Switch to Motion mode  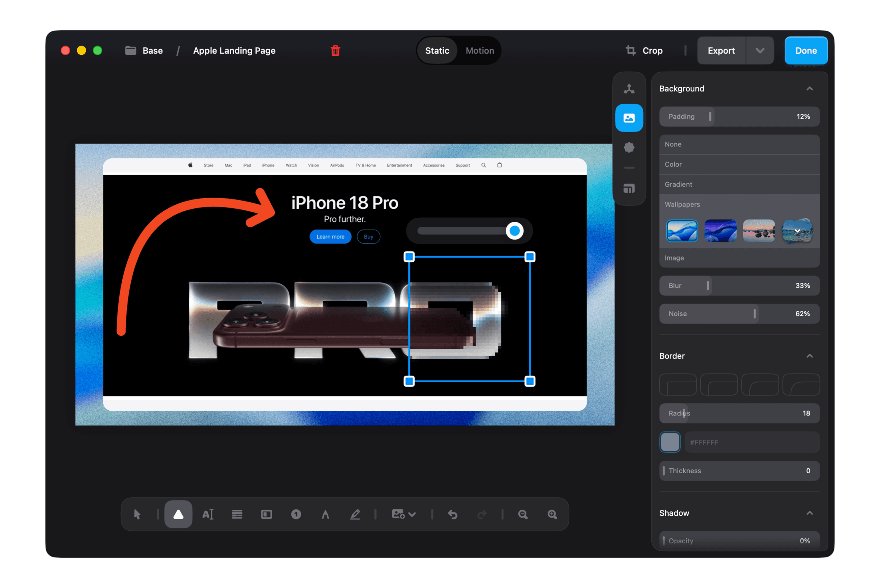[x=480, y=50]
